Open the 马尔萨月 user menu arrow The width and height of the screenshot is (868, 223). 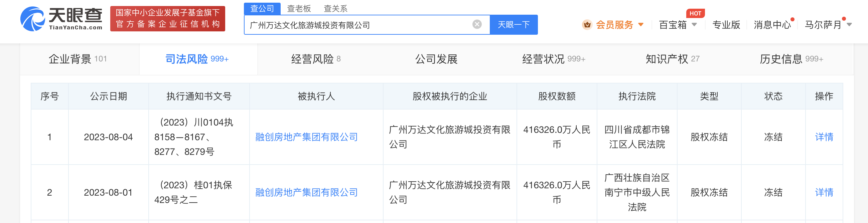pyautogui.click(x=849, y=25)
